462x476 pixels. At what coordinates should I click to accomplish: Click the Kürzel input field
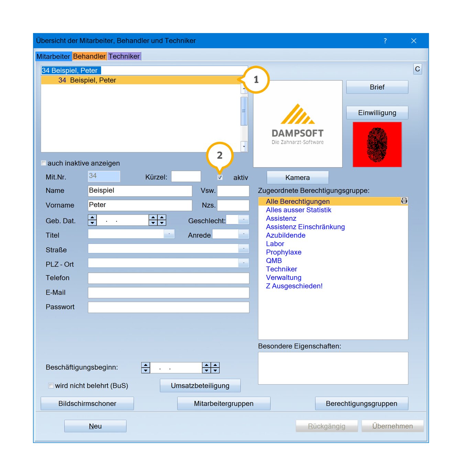pos(186,176)
